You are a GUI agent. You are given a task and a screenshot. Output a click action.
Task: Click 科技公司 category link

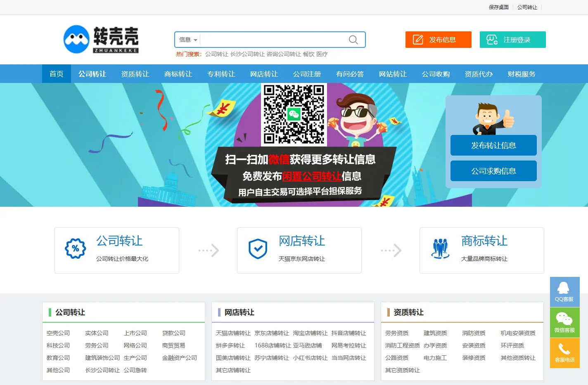tap(58, 345)
